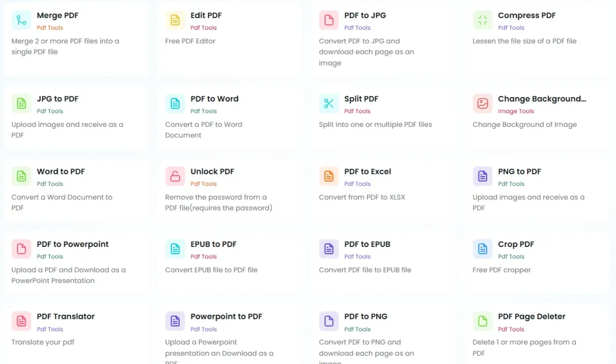Click the Crop PDF blue document icon
Image resolution: width=616 pixels, height=364 pixels.
click(x=483, y=249)
